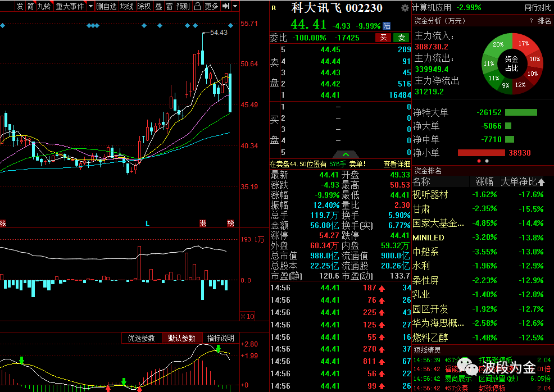554x392 pixels.
Task: Click the first green MACD sell arrow
Action: coord(22,360)
